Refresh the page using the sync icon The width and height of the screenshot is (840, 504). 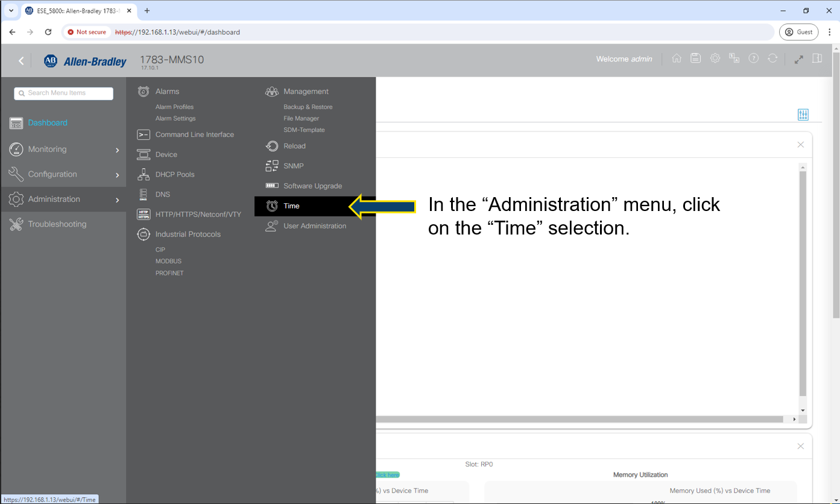click(x=772, y=58)
